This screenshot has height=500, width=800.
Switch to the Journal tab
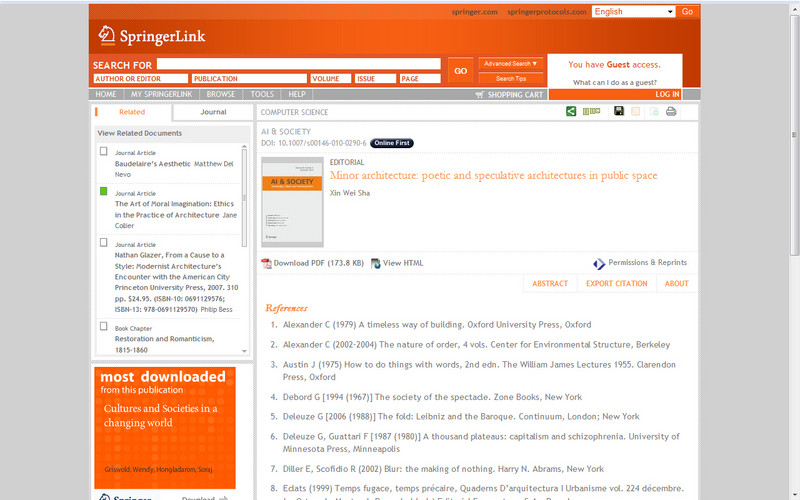click(x=213, y=112)
